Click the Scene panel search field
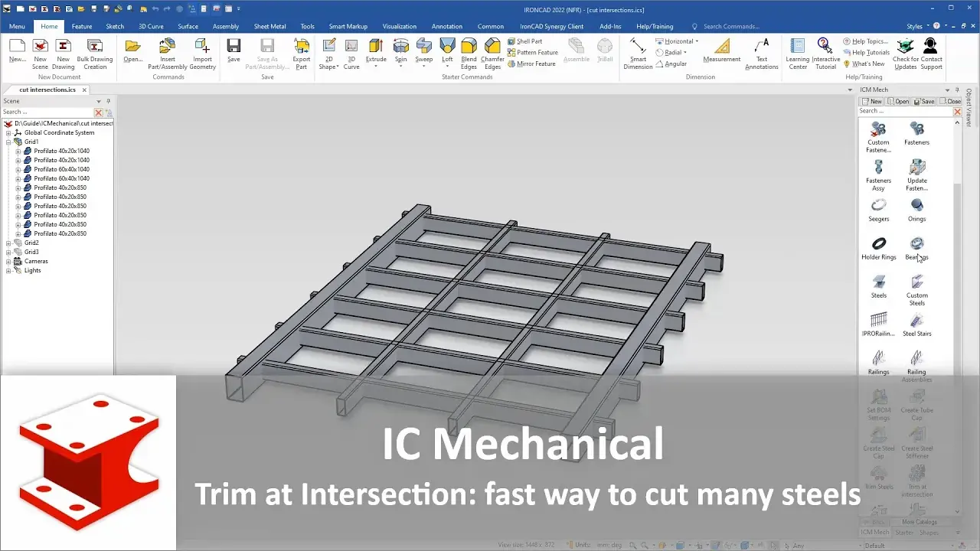Image resolution: width=980 pixels, height=551 pixels. [47, 112]
